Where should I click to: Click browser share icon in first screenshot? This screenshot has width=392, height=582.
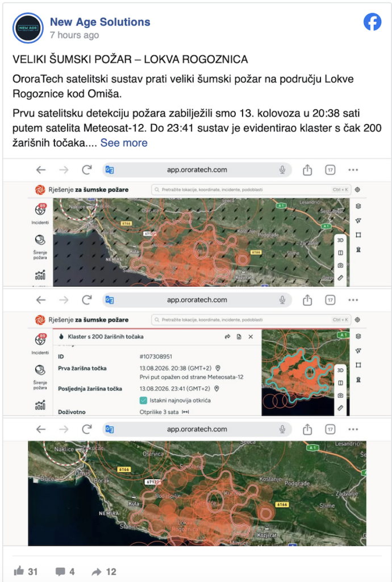(307, 170)
